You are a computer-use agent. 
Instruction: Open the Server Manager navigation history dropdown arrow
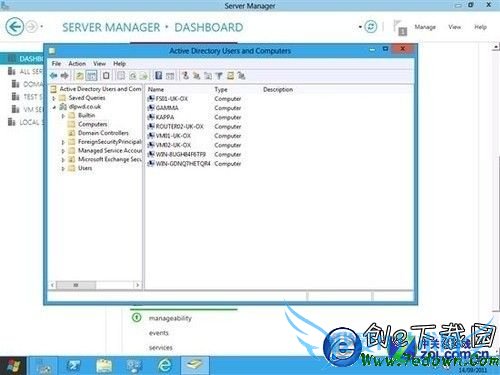click(42, 27)
